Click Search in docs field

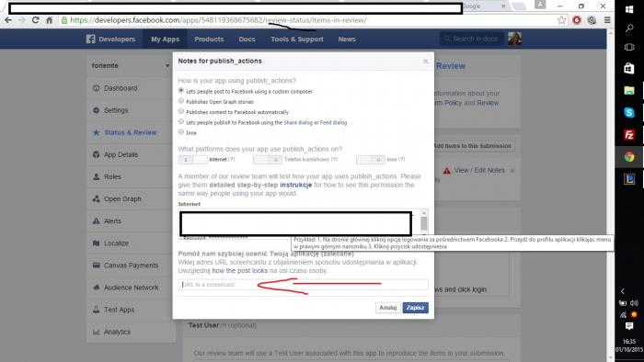[x=471, y=39]
